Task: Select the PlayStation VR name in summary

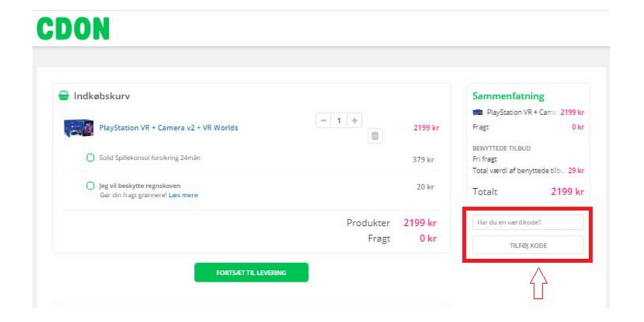Action: (520, 112)
